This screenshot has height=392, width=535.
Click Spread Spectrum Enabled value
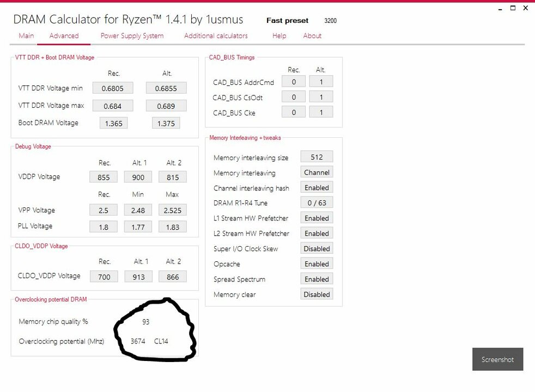pyautogui.click(x=317, y=279)
